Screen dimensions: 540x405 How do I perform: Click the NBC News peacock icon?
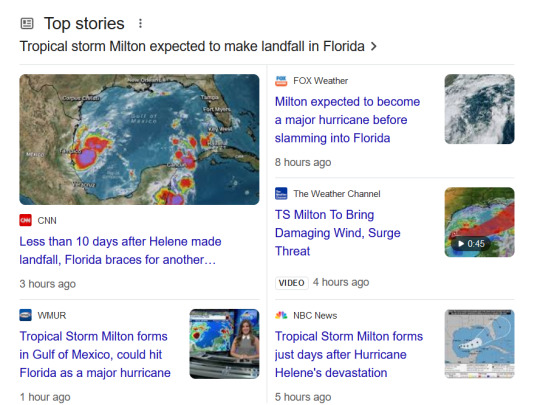281,315
